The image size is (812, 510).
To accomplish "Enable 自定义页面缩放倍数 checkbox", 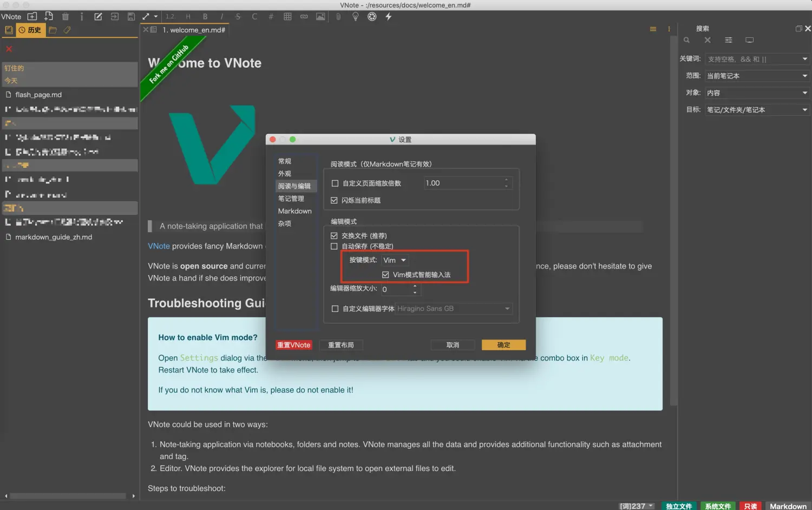I will (335, 184).
